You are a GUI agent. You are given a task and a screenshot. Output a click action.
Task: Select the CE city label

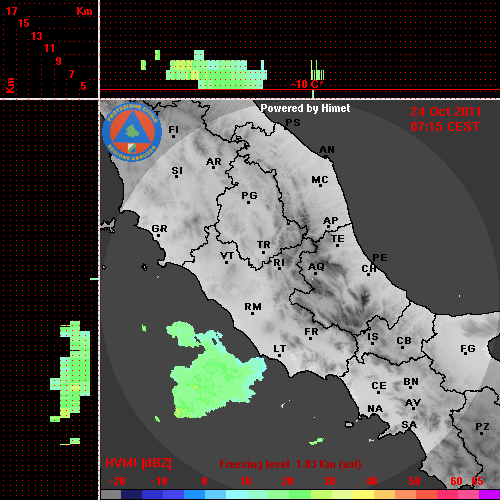[379, 386]
